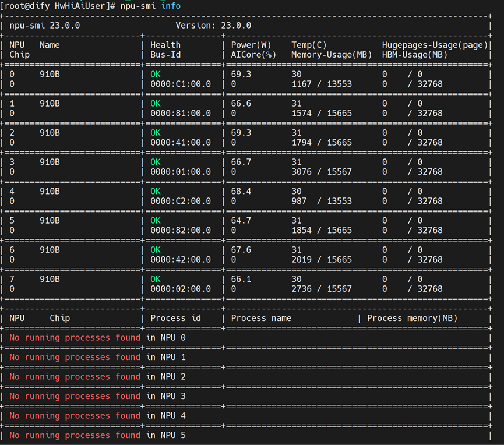Screen dimensions: 504x445
Task: Click power value 67.6 of NPU 6
Action: pyautogui.click(x=241, y=250)
